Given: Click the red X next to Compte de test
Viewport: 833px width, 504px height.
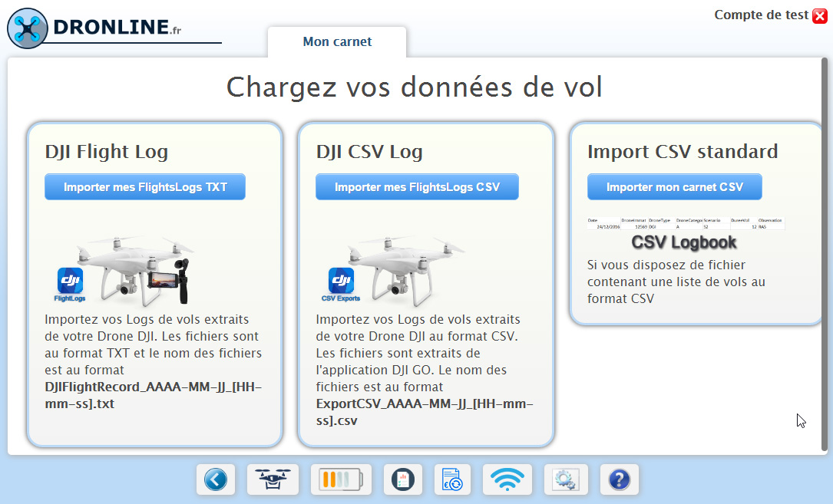Looking at the screenshot, I should pos(820,16).
